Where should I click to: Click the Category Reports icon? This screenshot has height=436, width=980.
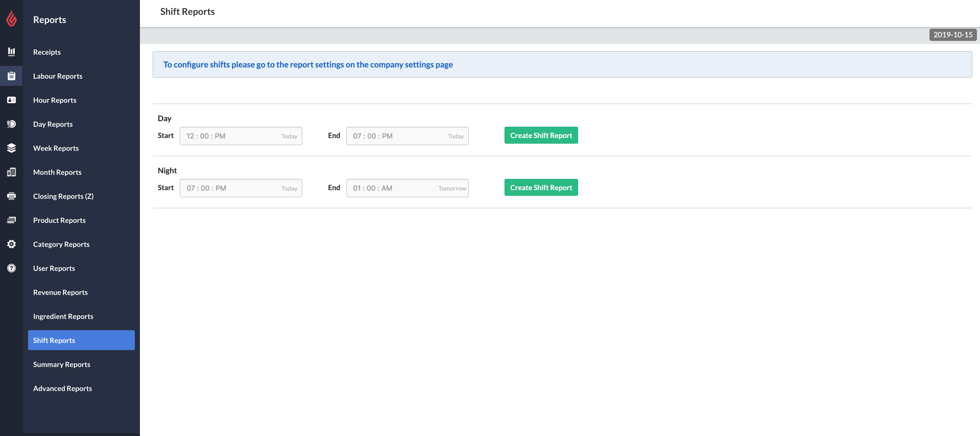tap(11, 244)
